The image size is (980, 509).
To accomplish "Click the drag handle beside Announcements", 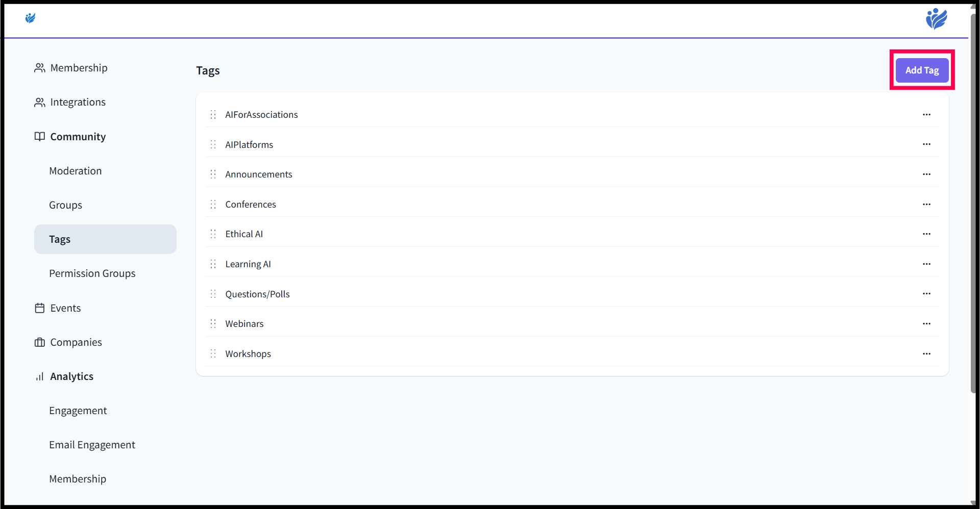I will [x=213, y=174].
